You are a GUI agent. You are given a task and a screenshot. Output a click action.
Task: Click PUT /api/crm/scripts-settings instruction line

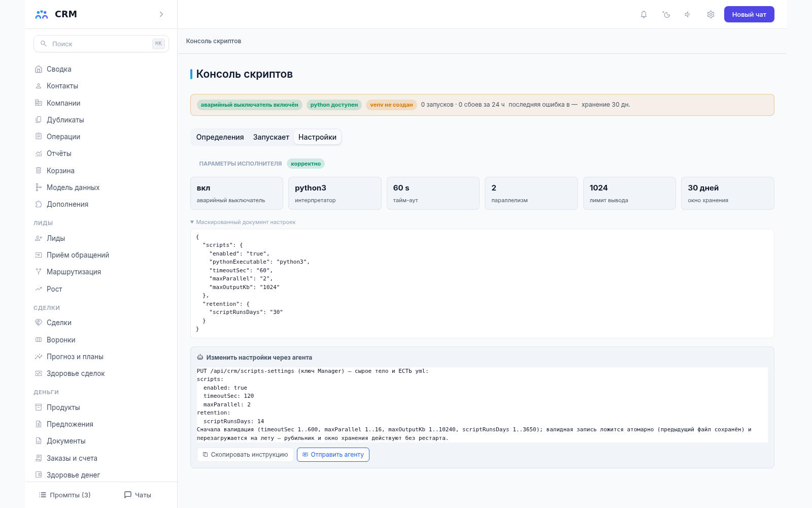coord(313,371)
